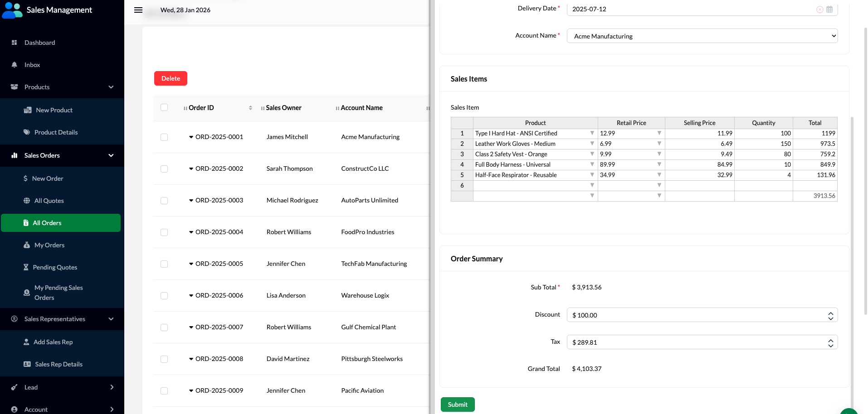Open the Delivery Date calendar picker icon
The width and height of the screenshot is (868, 414).
[x=829, y=10]
